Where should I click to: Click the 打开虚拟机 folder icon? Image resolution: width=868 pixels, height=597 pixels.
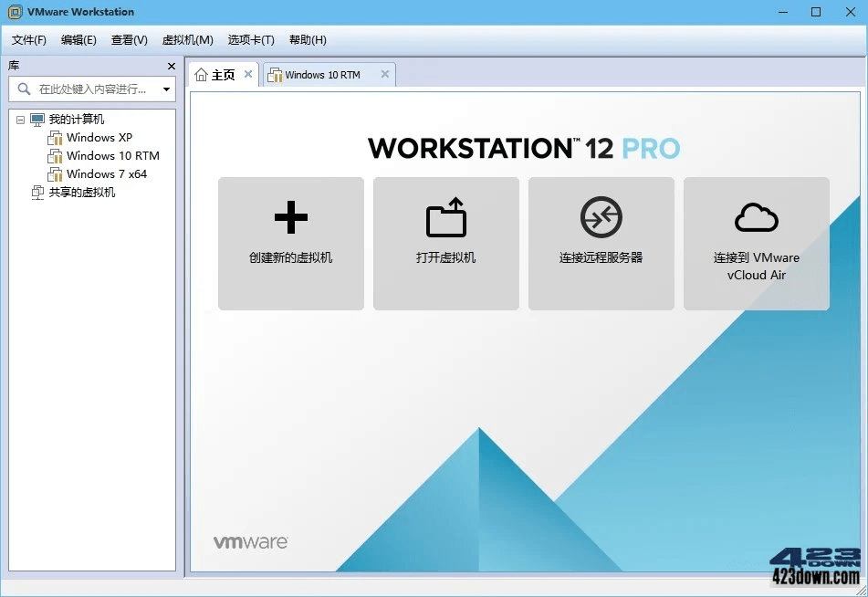pos(445,217)
